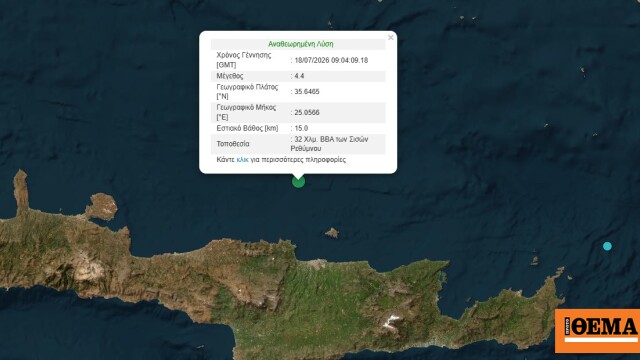Select the 'Γεωγραφικό Πλάτος [°N]' label
The height and width of the screenshot is (360, 640).
click(x=247, y=91)
